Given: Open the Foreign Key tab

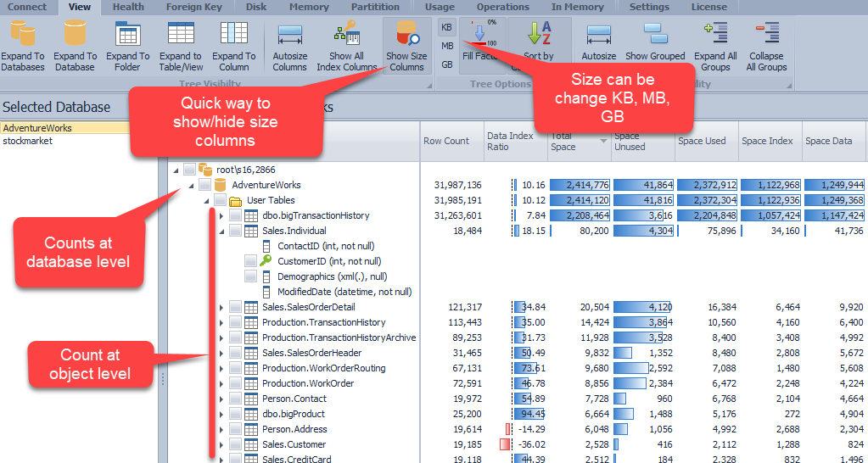Looking at the screenshot, I should click(x=194, y=7).
